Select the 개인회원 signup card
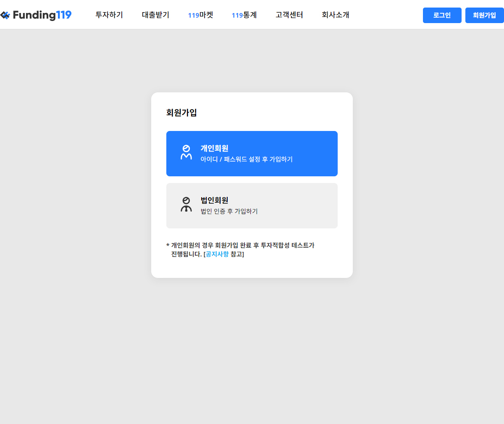 (252, 154)
